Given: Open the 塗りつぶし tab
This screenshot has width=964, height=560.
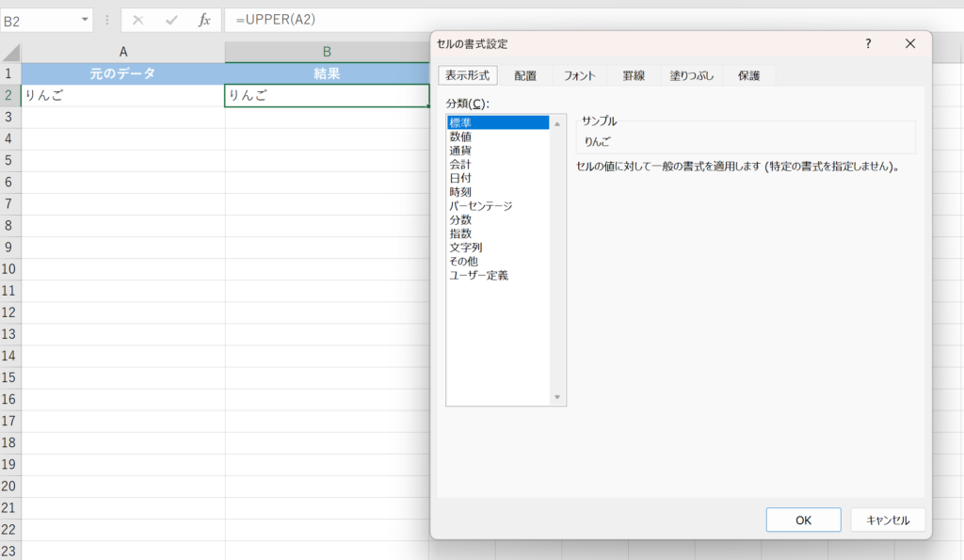Looking at the screenshot, I should point(692,76).
